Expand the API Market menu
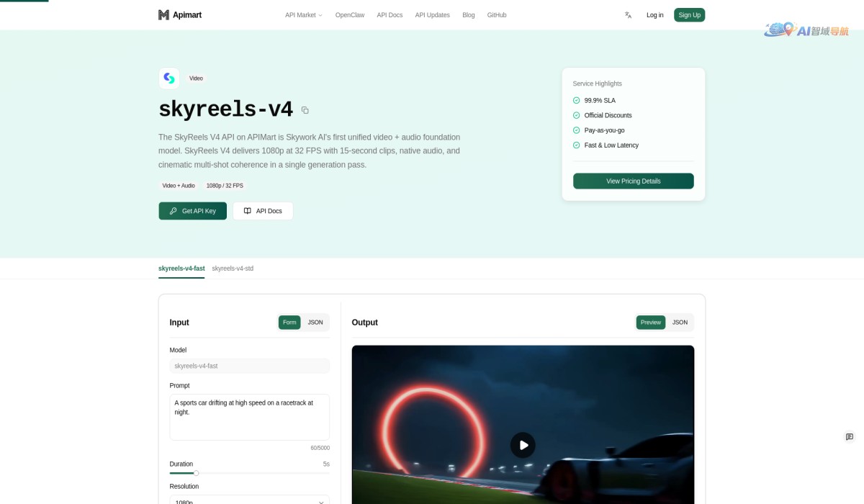 coord(304,15)
